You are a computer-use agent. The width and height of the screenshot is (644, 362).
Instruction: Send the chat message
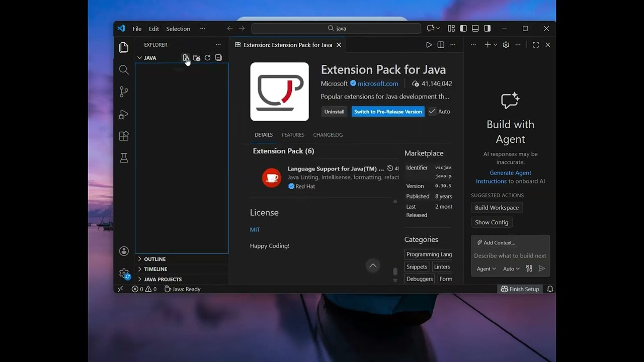542,268
